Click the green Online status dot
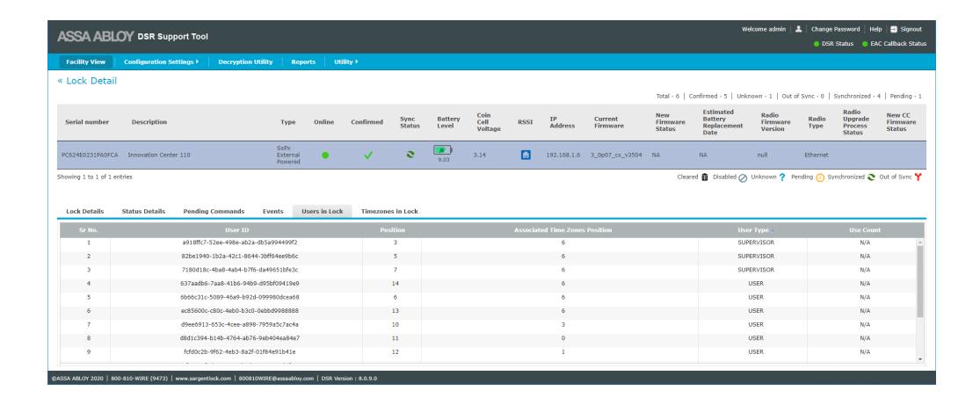 pyautogui.click(x=325, y=155)
